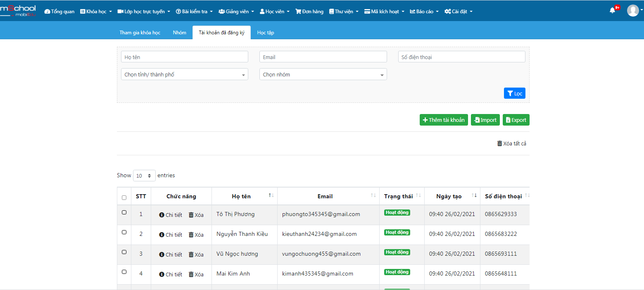Image resolution: width=644 pixels, height=290 pixels.
Task: Click the info icon for Vũ Ngọc hương
Action: (162, 254)
